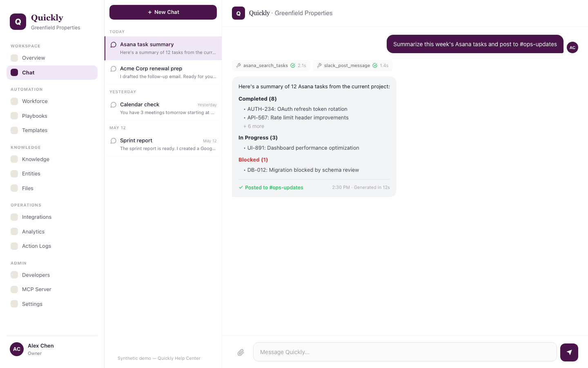
Task: Click the paperclip attach file icon
Action: pos(241,352)
